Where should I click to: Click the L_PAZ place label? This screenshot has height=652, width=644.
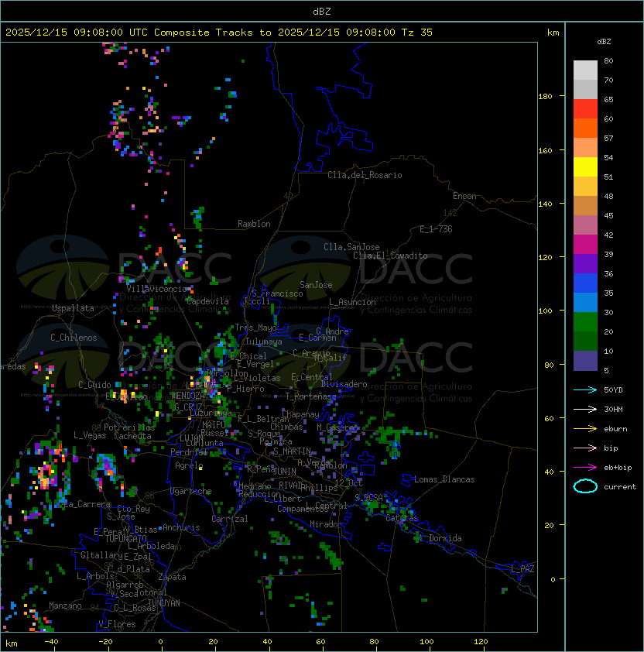[522, 569]
